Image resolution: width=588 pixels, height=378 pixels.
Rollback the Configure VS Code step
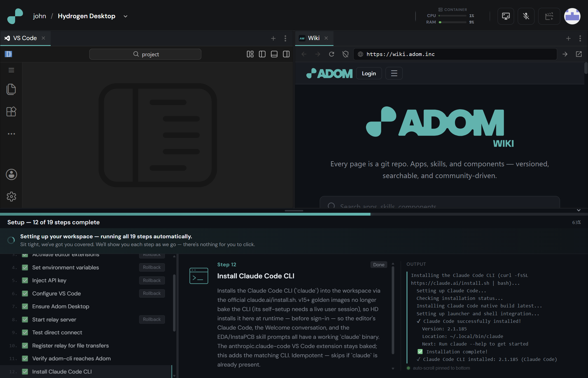[152, 293]
